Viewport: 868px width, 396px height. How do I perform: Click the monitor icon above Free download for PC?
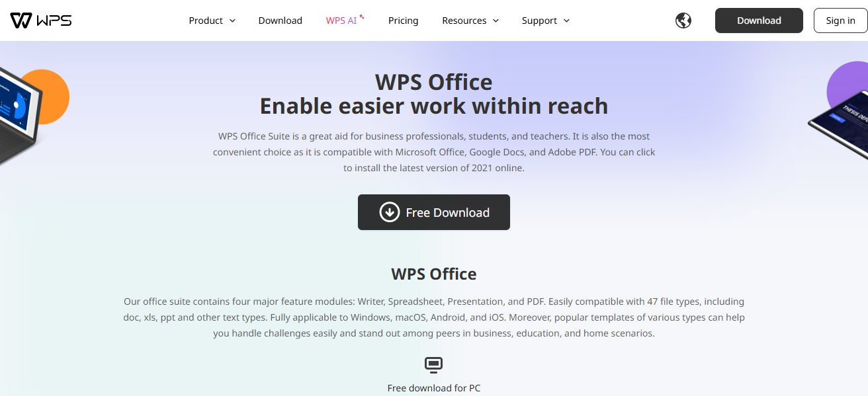433,364
